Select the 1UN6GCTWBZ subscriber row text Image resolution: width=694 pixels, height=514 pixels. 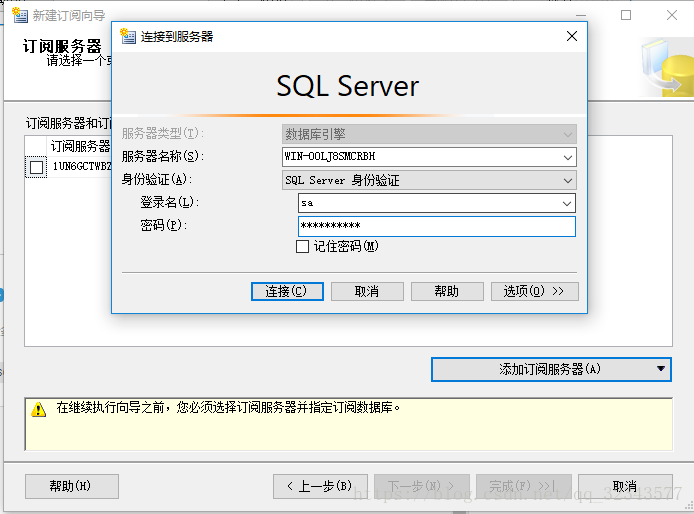point(82,166)
